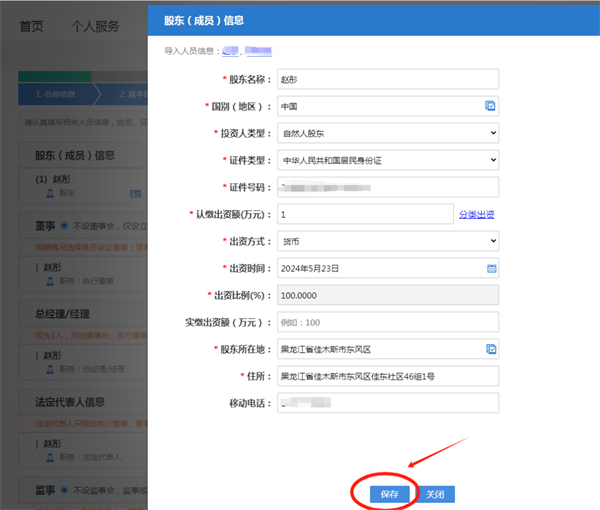The image size is (600, 510).
Task: Focus the 实缴出资额 input field
Action: click(x=386, y=322)
